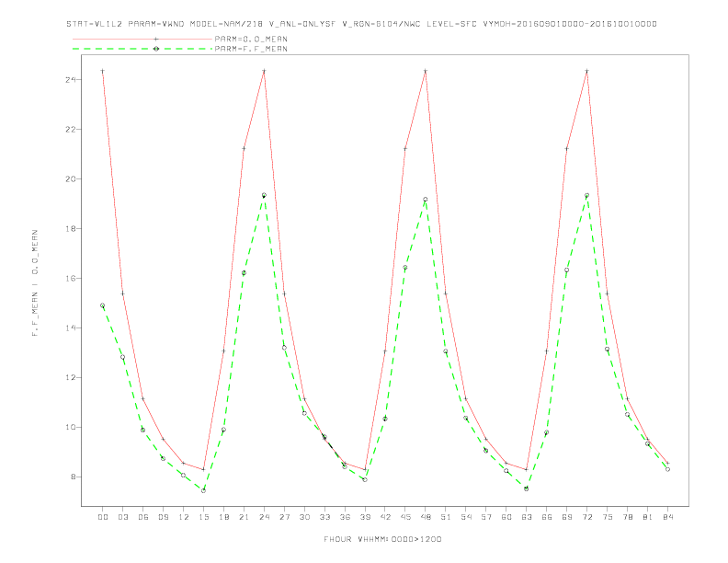The height and width of the screenshot is (563, 728).
Task: Click y-axis tick label 20
Action: (71, 178)
